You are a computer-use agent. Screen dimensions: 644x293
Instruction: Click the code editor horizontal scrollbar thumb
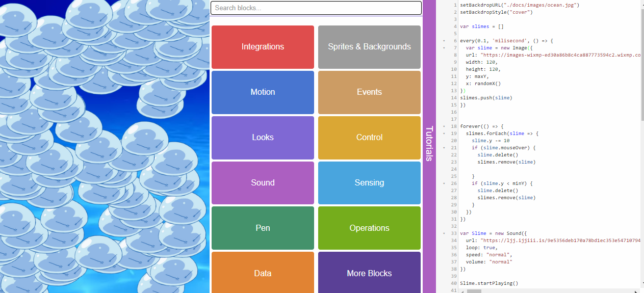474,291
